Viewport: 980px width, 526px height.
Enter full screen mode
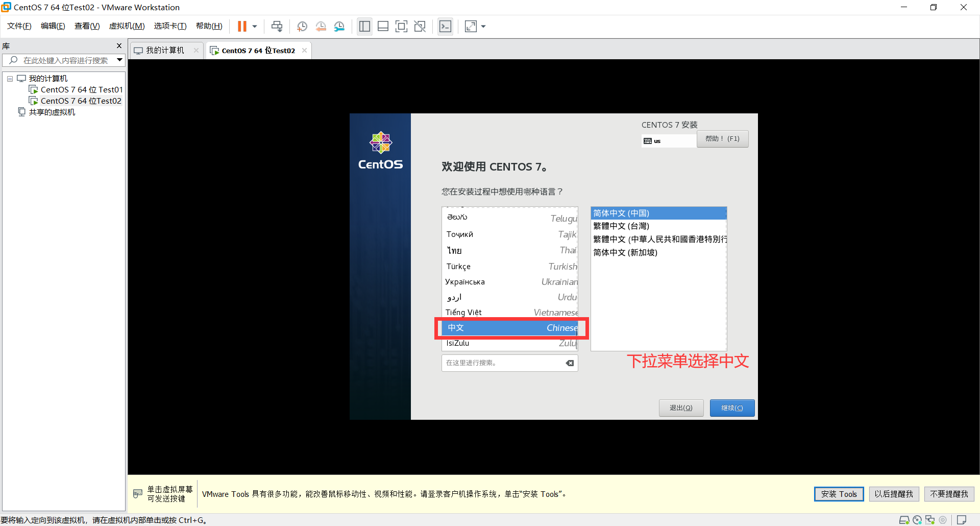click(x=402, y=27)
